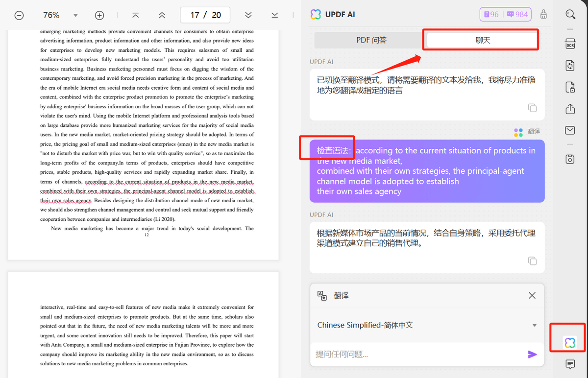
Task: Click the 翻译 translate mode icon
Action: coord(322,295)
